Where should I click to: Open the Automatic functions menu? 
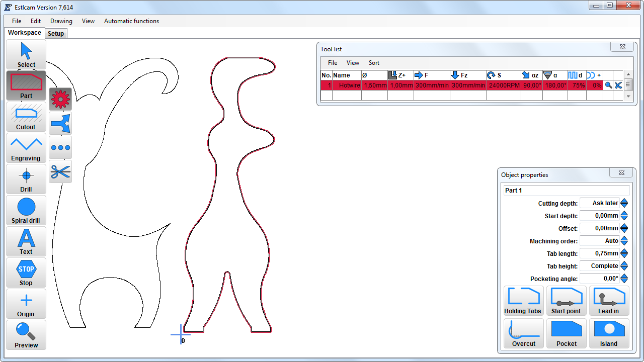pos(131,21)
